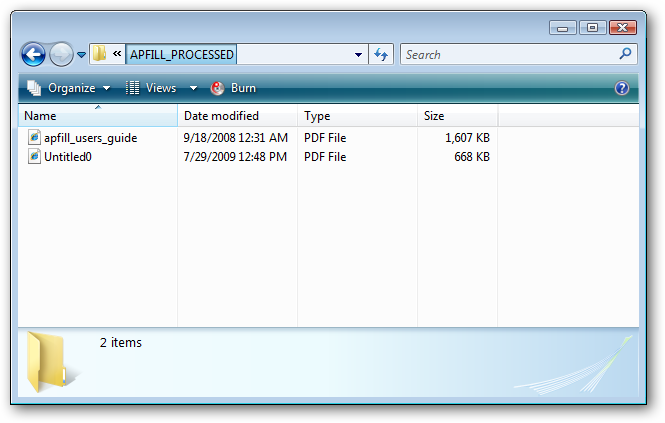Sort by the Type column header
The width and height of the screenshot is (665, 423).
(358, 115)
